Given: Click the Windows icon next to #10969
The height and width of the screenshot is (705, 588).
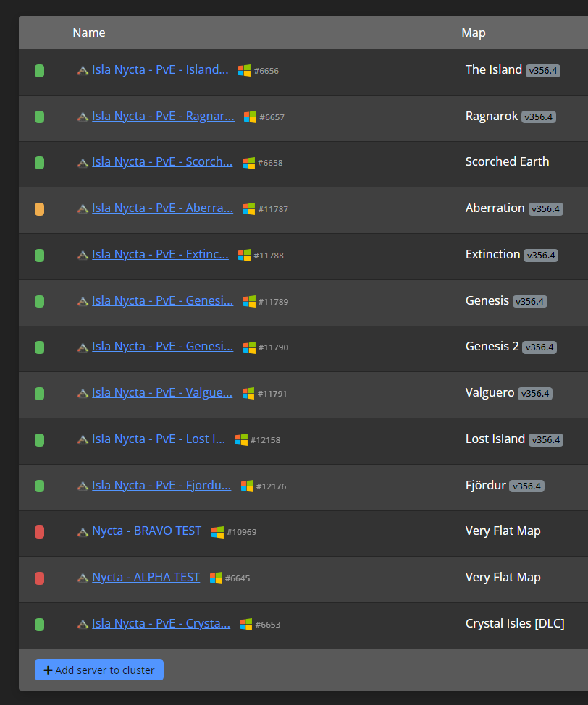Looking at the screenshot, I should click(x=217, y=531).
